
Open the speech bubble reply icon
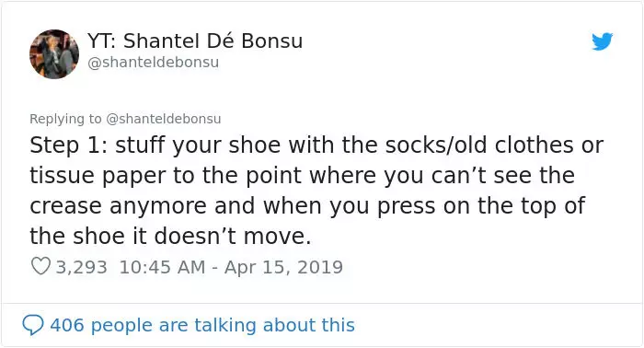point(33,325)
